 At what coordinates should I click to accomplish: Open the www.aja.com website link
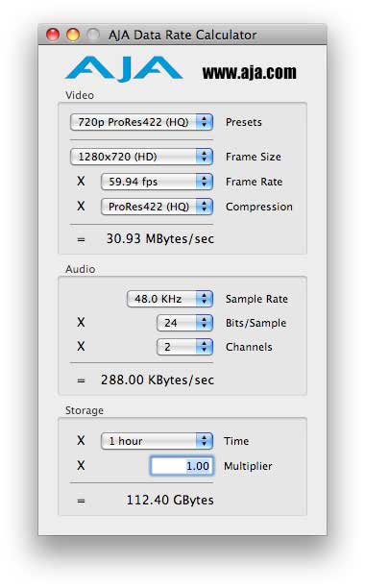click(249, 72)
